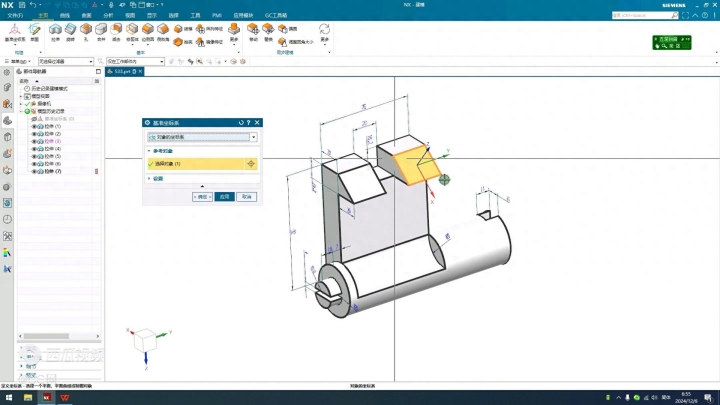Screen dimensions: 720x405
Task: Click the Datum CSYS (基准坐标系) ribbon icon
Action: click(15, 32)
